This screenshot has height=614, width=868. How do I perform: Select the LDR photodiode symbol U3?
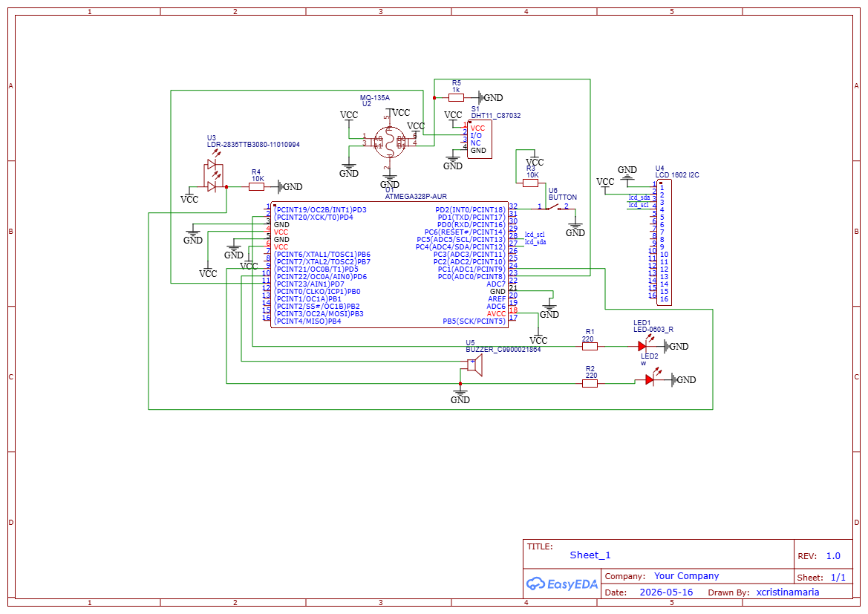pyautogui.click(x=213, y=175)
